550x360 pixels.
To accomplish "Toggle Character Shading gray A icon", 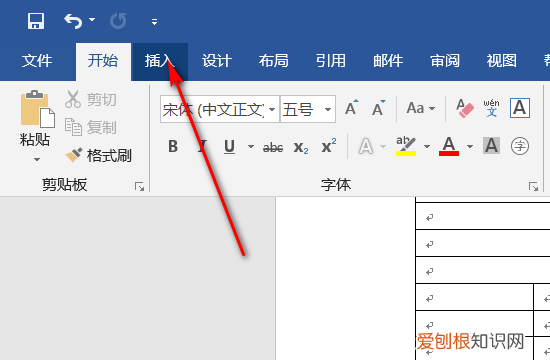I will click(491, 146).
